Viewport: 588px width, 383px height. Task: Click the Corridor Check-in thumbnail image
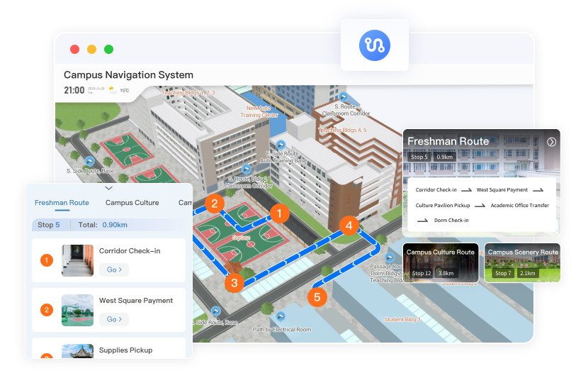[77, 260]
